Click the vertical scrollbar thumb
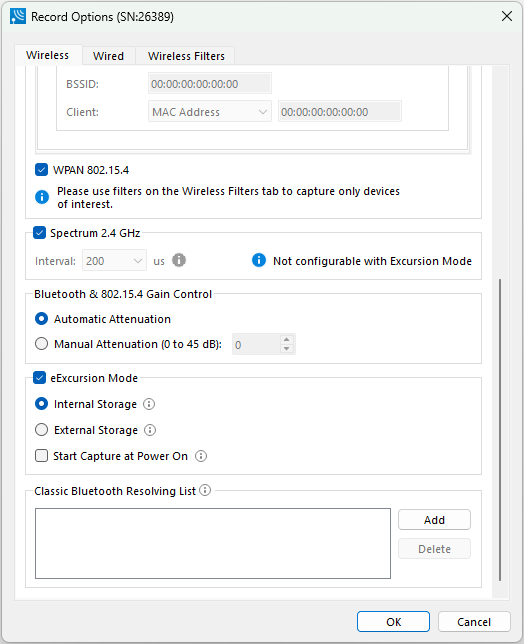Screen dimensions: 524x644 (500, 430)
